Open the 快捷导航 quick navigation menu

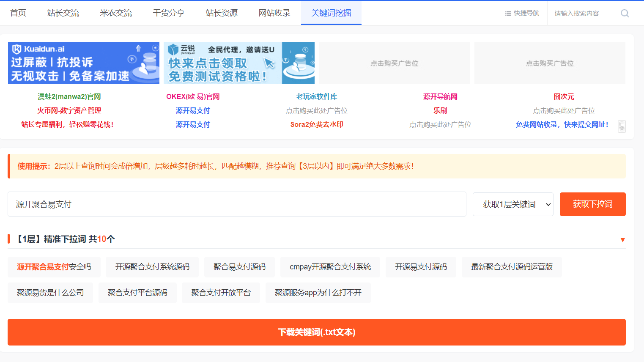[522, 13]
